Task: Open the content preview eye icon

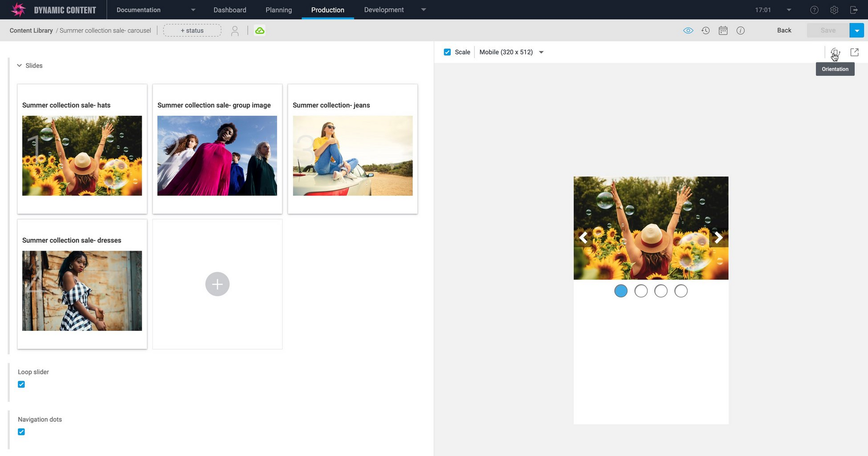Action: pyautogui.click(x=688, y=30)
